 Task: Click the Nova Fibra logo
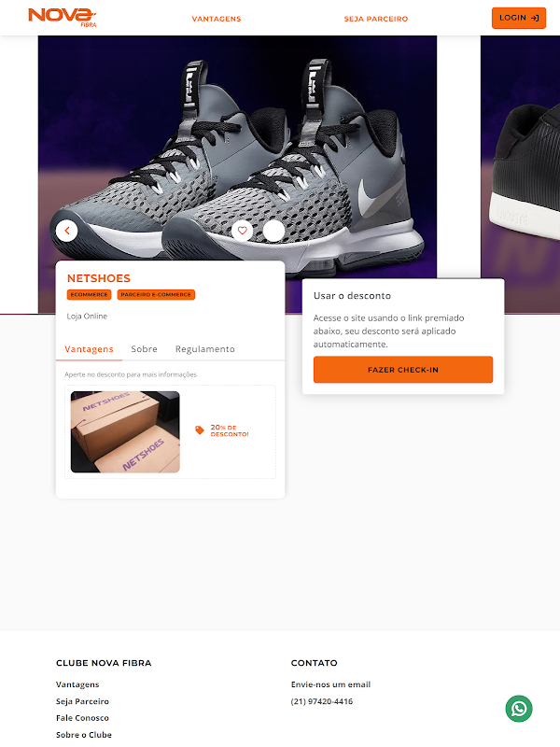click(62, 17)
